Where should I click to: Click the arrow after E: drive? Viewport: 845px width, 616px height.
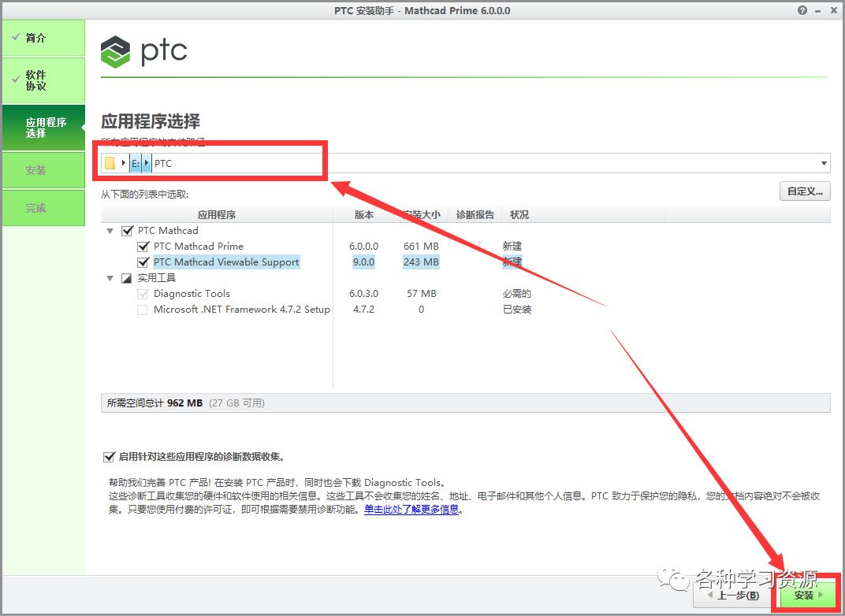click(x=147, y=163)
